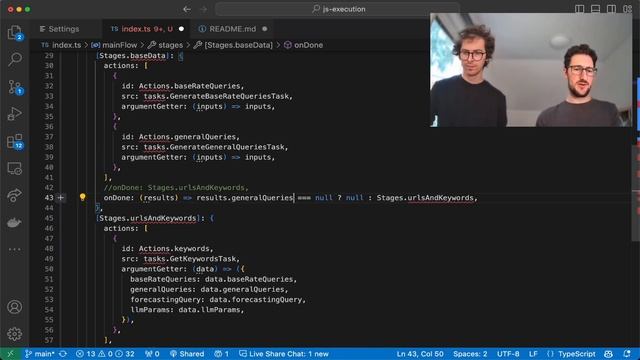
Task: Open Copilot status icon in status bar
Action: click(x=608, y=354)
